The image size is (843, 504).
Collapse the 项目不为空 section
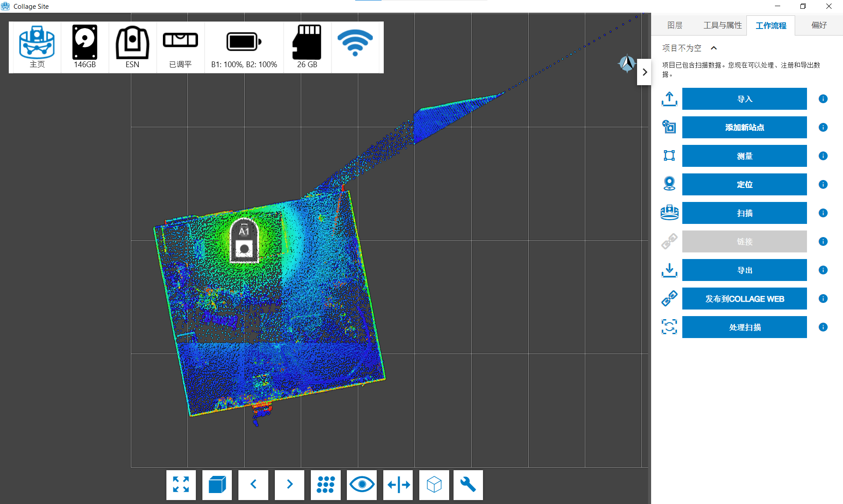tap(713, 48)
